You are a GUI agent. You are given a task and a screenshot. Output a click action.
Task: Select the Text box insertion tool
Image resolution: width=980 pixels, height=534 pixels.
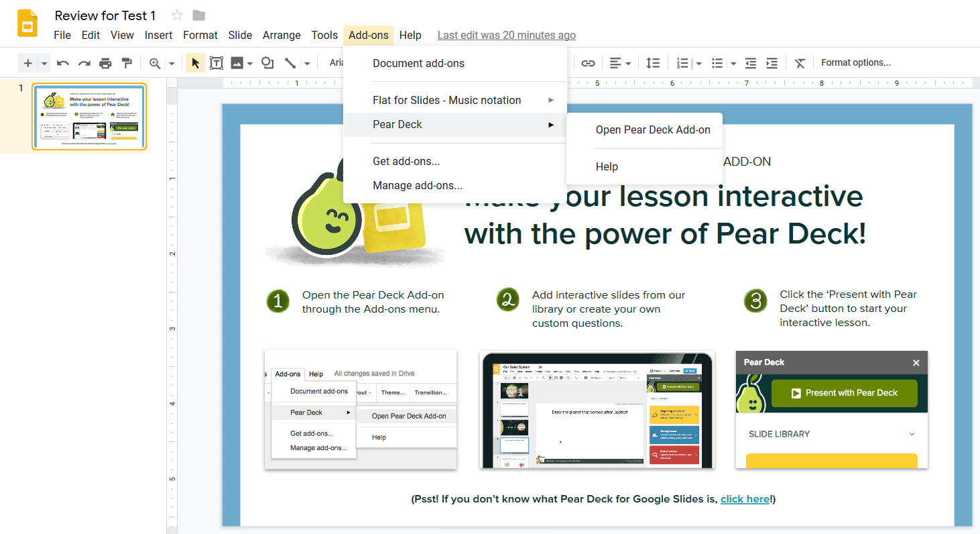[217, 62]
